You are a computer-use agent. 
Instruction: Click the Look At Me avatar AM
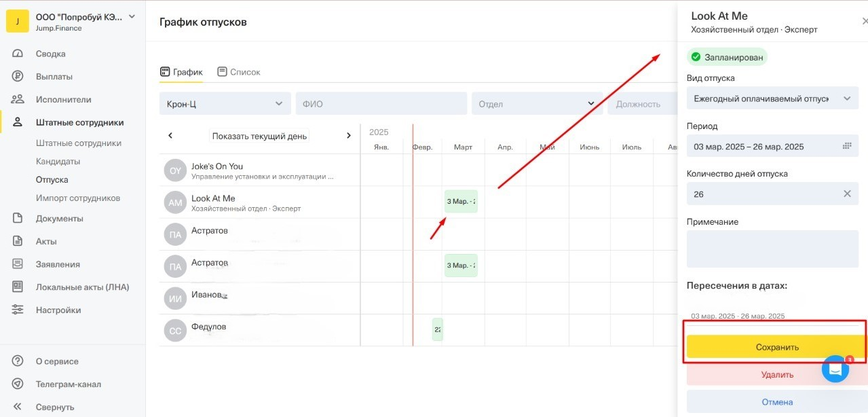coord(175,202)
